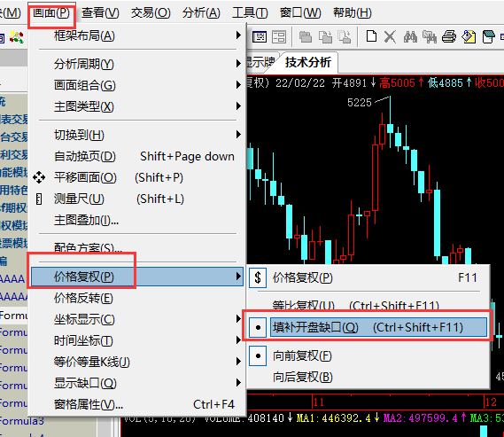Expand 主图类型(X) submenu
The height and width of the screenshot is (437, 504).
pos(137,106)
